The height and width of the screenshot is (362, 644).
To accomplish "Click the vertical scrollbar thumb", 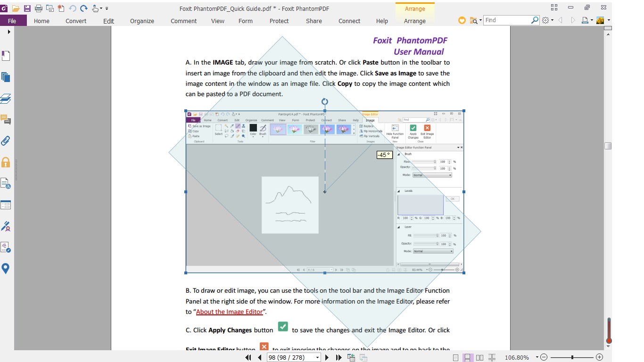I will click(608, 146).
